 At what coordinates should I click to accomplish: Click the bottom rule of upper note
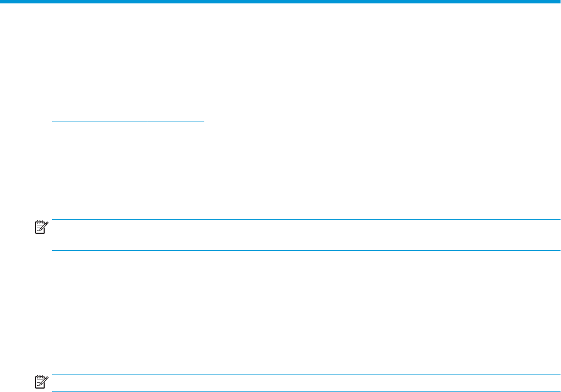click(305, 250)
